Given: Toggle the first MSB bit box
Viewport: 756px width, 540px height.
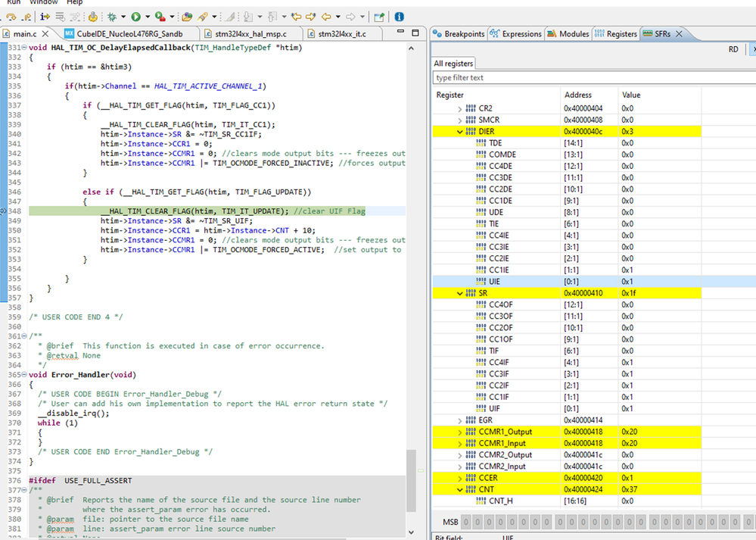Looking at the screenshot, I should [465, 523].
